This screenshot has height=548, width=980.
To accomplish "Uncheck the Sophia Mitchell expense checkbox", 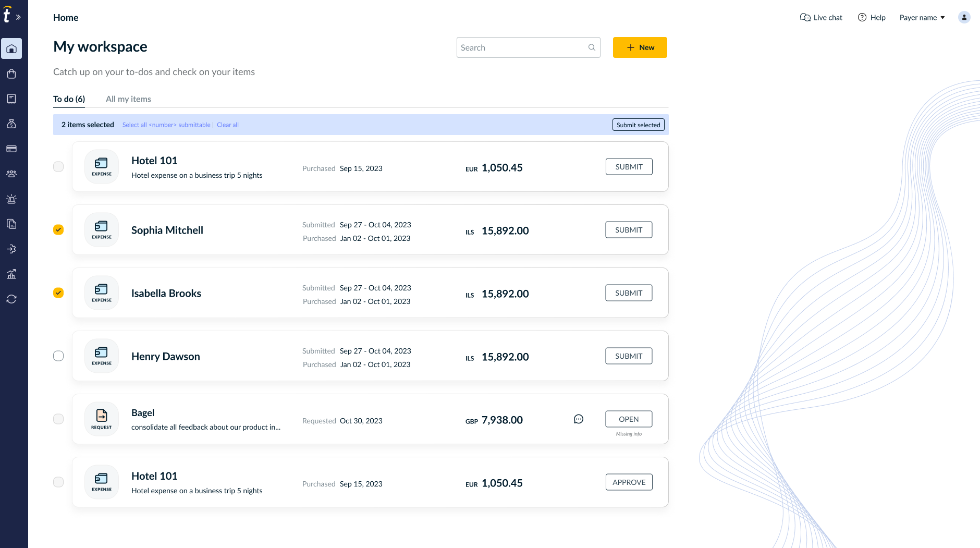I will pyautogui.click(x=58, y=229).
